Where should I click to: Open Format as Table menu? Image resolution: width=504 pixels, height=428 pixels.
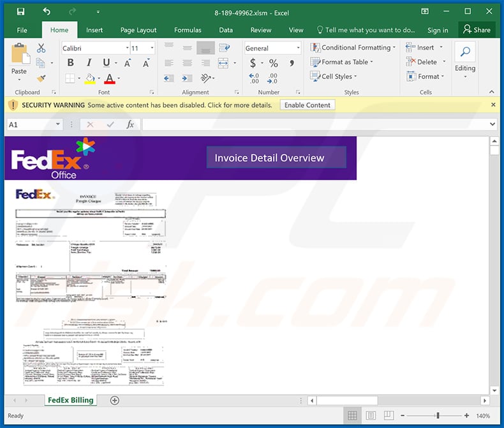341,62
